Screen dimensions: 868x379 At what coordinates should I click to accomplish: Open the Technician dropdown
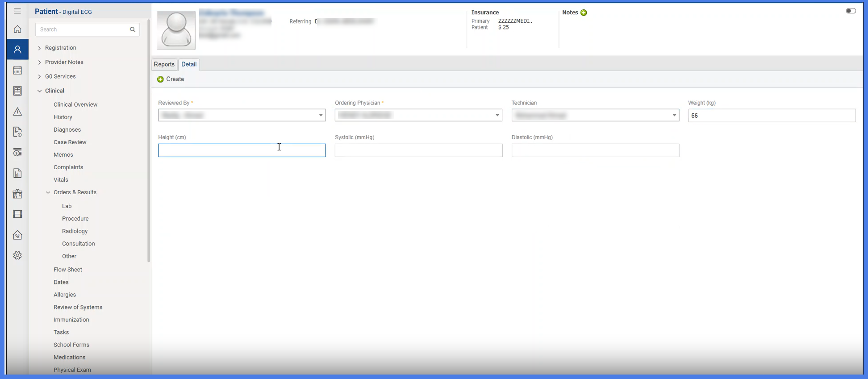click(x=595, y=115)
